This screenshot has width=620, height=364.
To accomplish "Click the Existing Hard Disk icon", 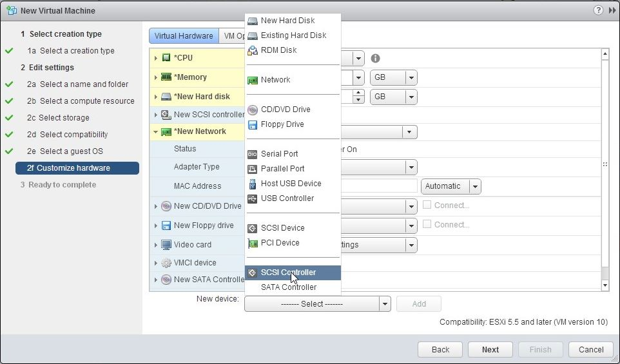I will pyautogui.click(x=252, y=35).
